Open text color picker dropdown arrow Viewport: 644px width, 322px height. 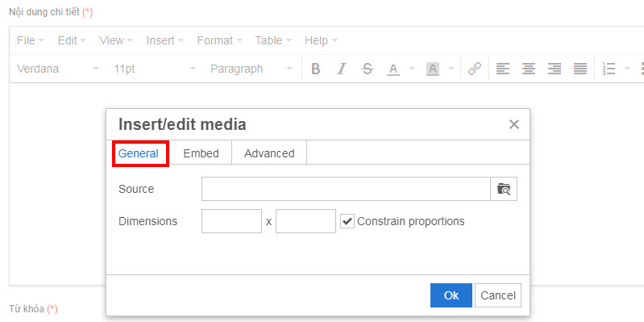pos(412,69)
